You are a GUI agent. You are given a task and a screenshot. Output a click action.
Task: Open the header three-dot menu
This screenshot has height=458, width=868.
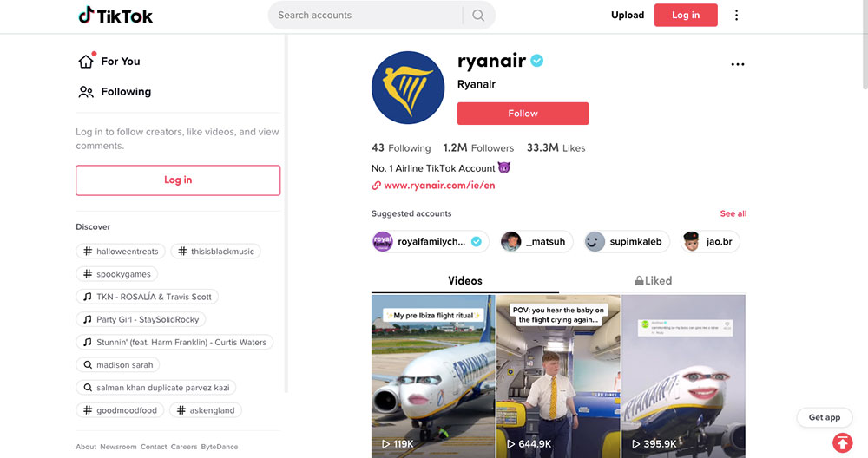point(736,15)
